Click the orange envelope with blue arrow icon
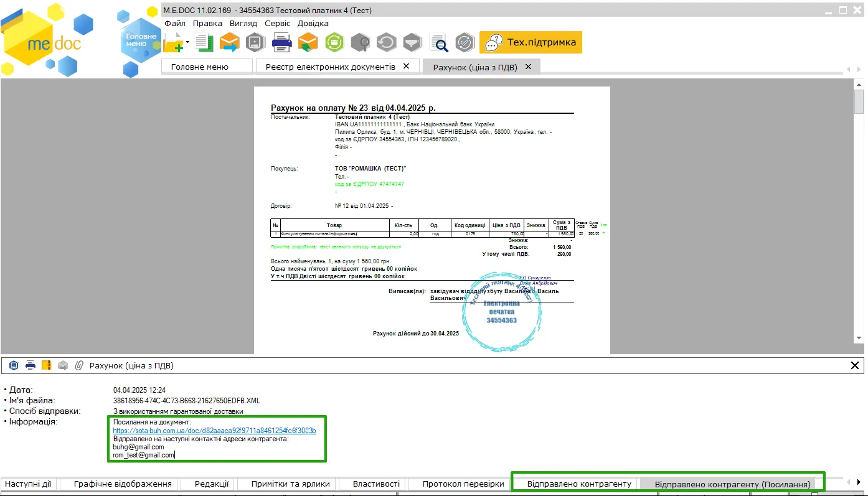Screen dimensions: 868x496 [x=229, y=42]
